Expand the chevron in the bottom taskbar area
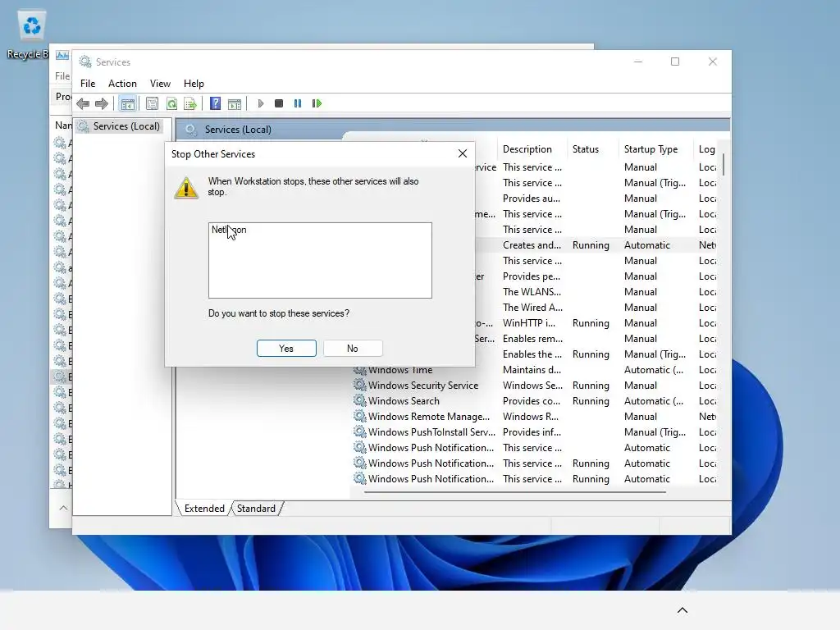 682,610
